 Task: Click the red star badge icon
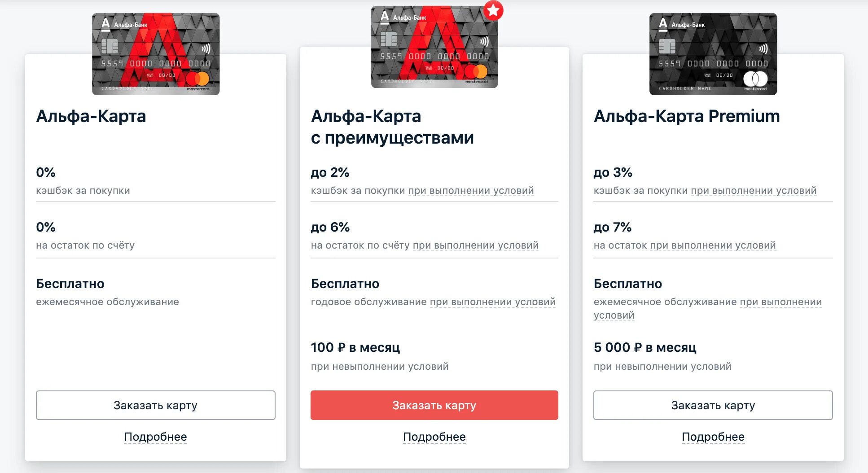click(x=493, y=11)
